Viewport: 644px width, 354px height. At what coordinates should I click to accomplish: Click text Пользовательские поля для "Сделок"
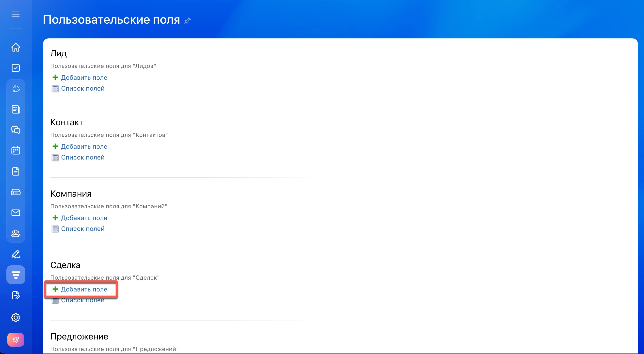105,278
